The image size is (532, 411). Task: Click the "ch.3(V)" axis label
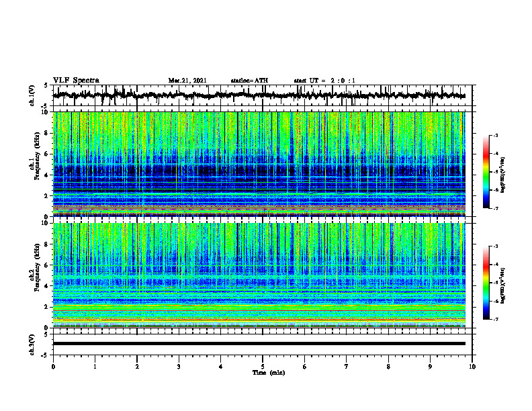32,345
